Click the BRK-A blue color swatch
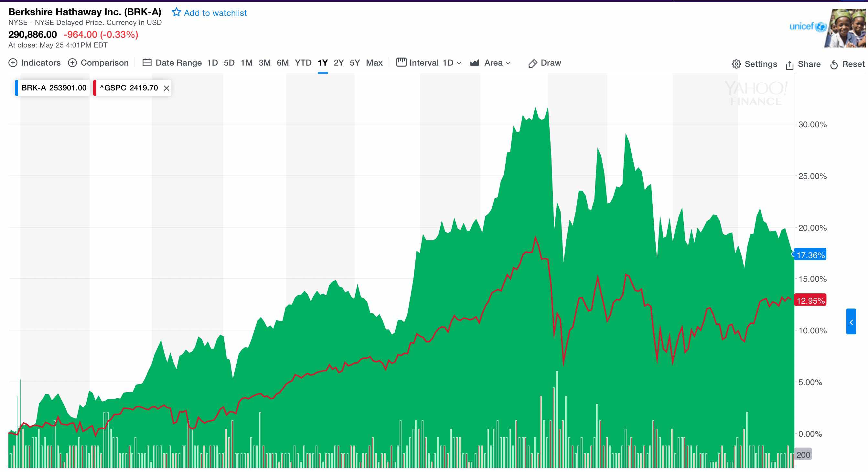 16,88
